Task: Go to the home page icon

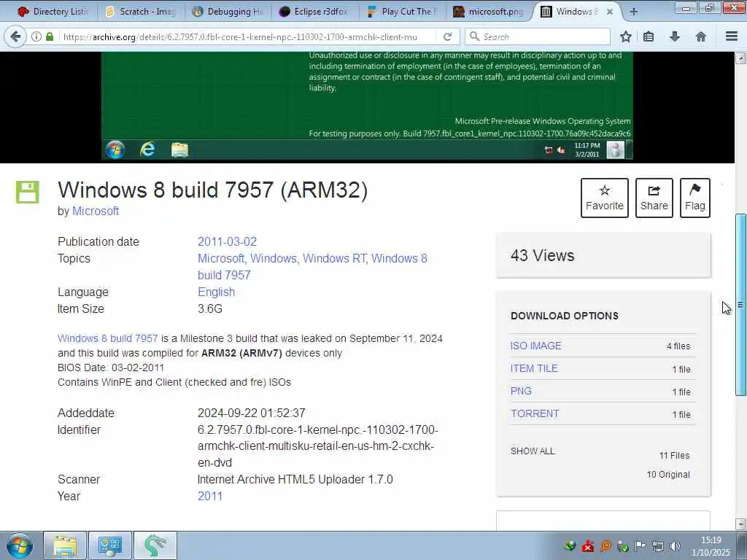Action: coord(701,36)
